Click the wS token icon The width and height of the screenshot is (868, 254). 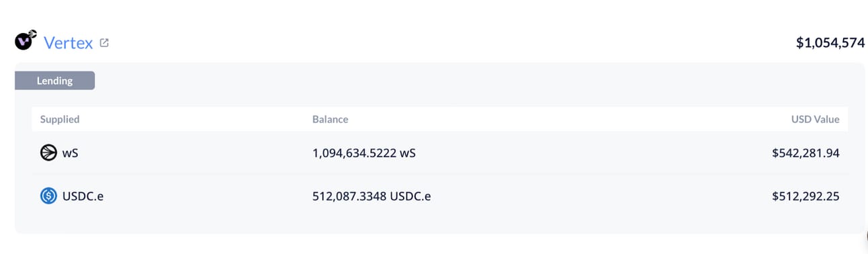coord(48,153)
